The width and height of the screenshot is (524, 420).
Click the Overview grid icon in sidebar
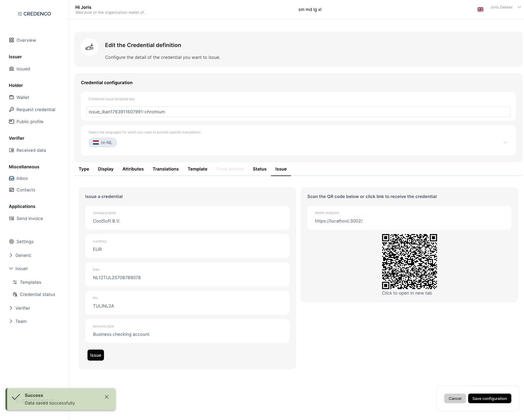point(11,40)
